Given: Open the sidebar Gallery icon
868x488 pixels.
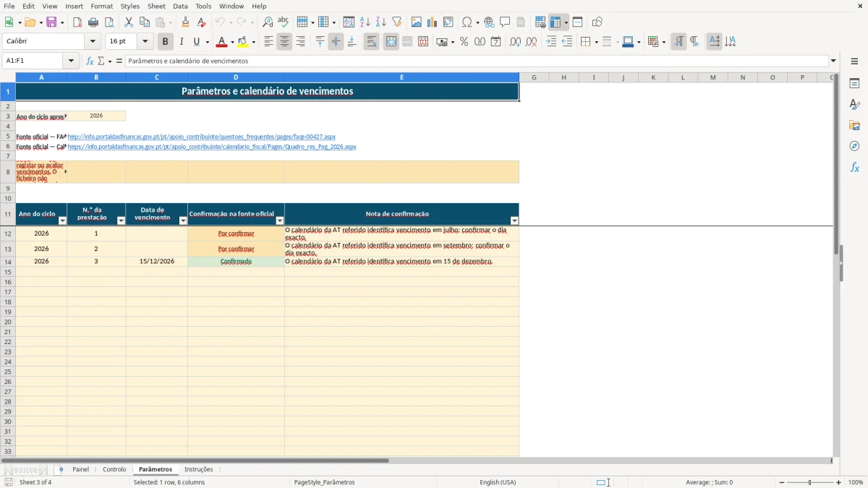Looking at the screenshot, I should 854,125.
